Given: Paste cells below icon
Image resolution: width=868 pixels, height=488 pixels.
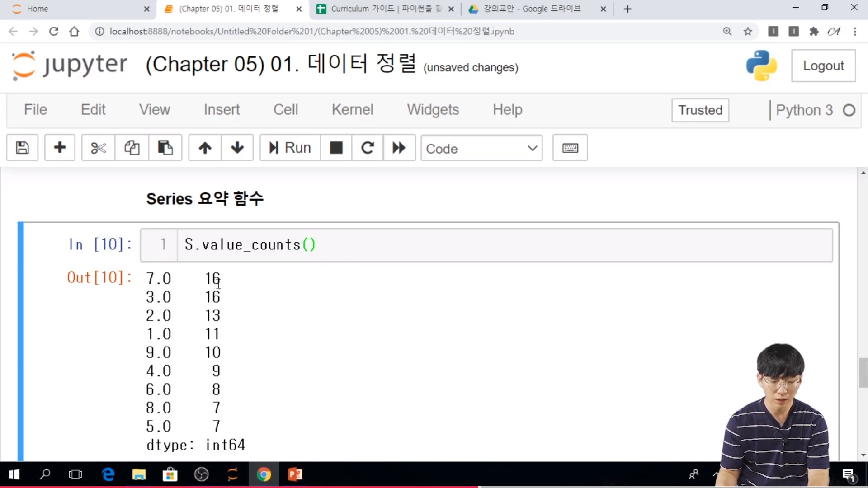Looking at the screenshot, I should click(x=165, y=148).
